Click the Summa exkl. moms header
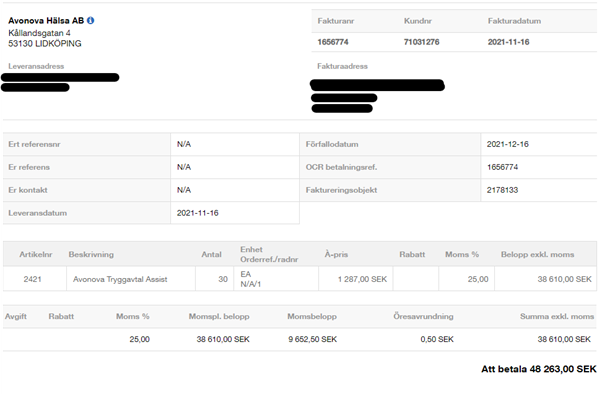Image resolution: width=615 pixels, height=394 pixels. tap(557, 316)
